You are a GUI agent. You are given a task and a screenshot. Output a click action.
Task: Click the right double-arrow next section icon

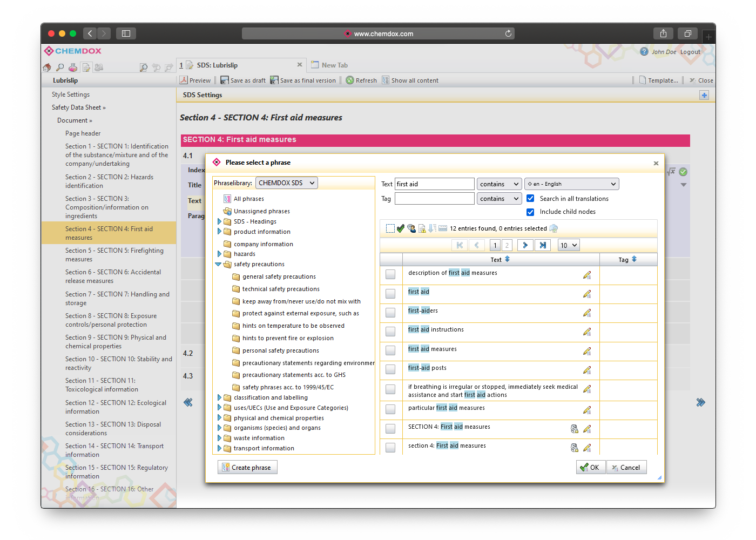coord(700,402)
